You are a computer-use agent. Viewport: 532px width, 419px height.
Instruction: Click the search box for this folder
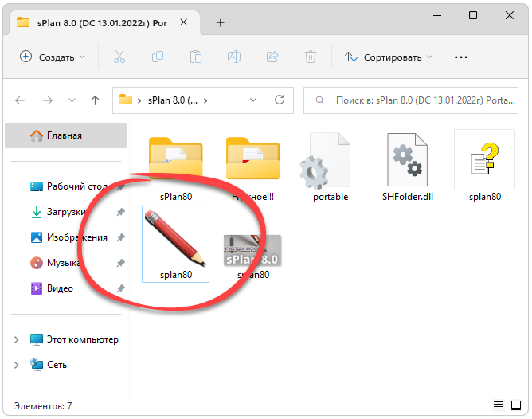410,100
